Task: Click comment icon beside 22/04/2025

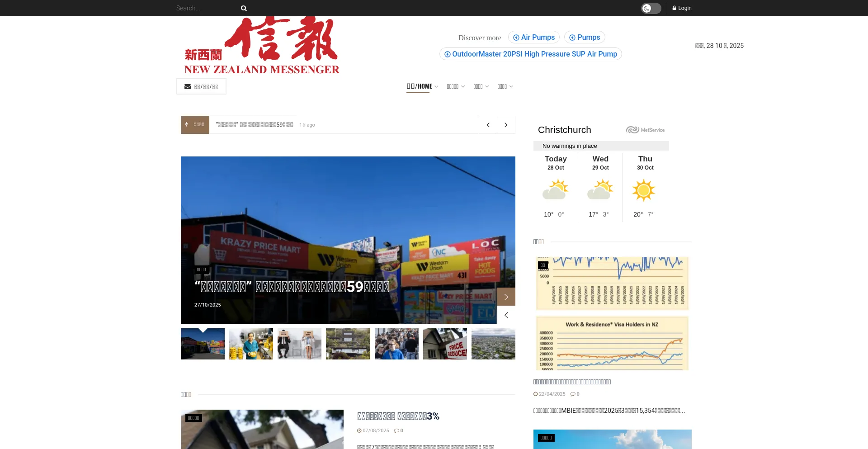Action: click(573, 394)
